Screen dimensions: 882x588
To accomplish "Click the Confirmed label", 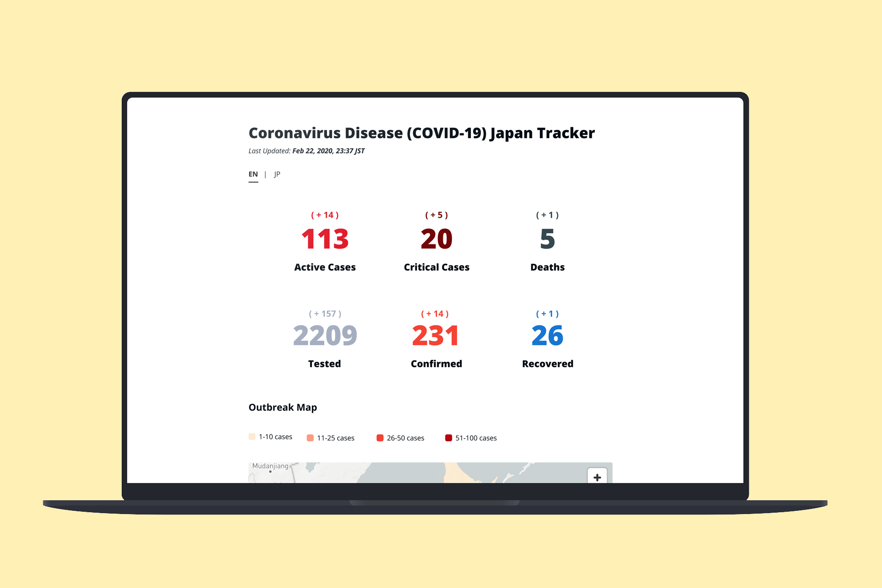I will pos(436,364).
